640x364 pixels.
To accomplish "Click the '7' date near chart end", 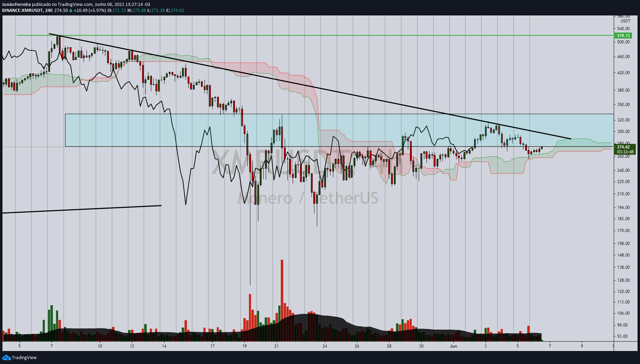I will pyautogui.click(x=550, y=346).
